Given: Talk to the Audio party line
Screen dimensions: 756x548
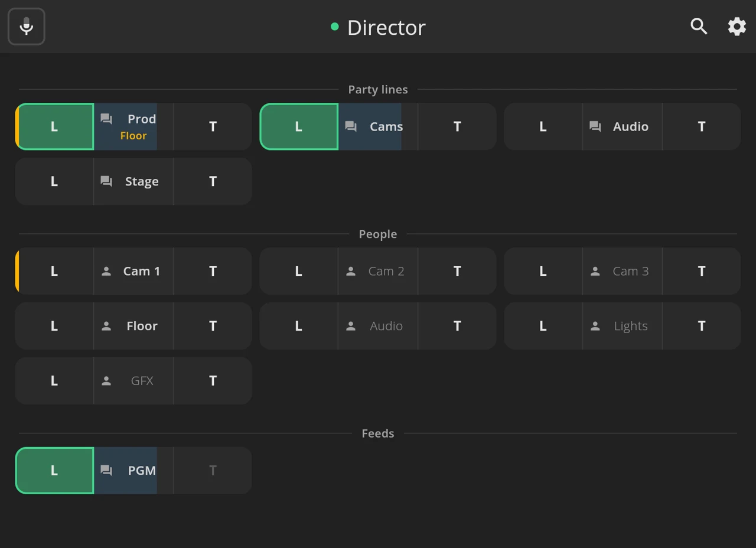Looking at the screenshot, I should click(702, 126).
